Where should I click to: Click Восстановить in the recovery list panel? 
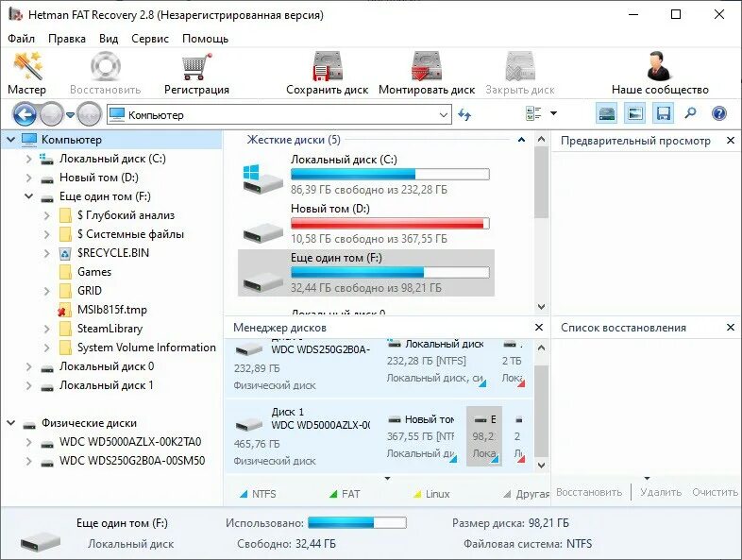589,492
